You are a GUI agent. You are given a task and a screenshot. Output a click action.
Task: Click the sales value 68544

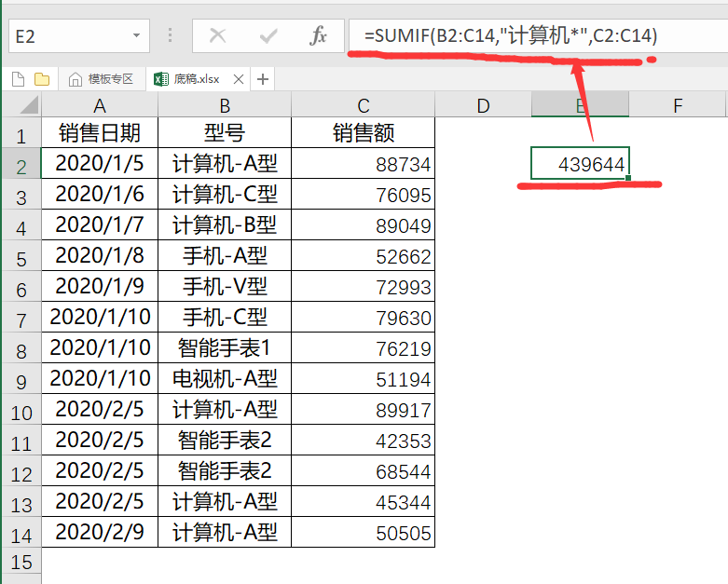364,470
